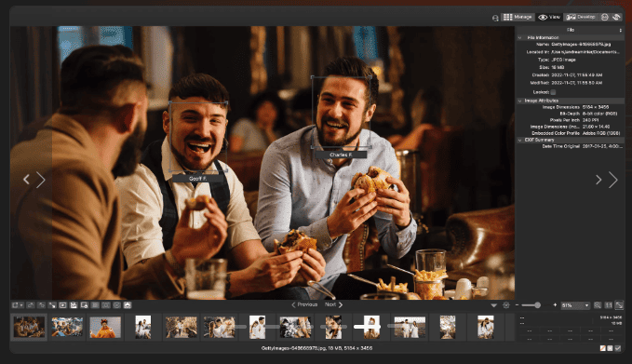Image resolution: width=632 pixels, height=364 pixels.
Task: Start slideshow with the play icon
Action: [x=63, y=305]
